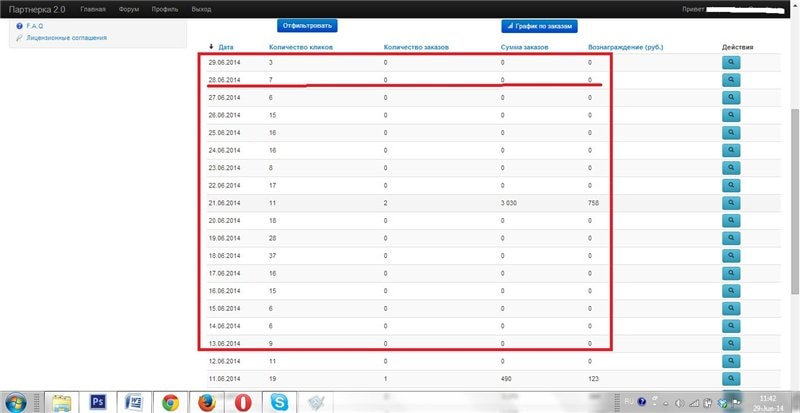This screenshot has width=800, height=413.
Task: Click Выход to log out
Action: click(x=201, y=9)
